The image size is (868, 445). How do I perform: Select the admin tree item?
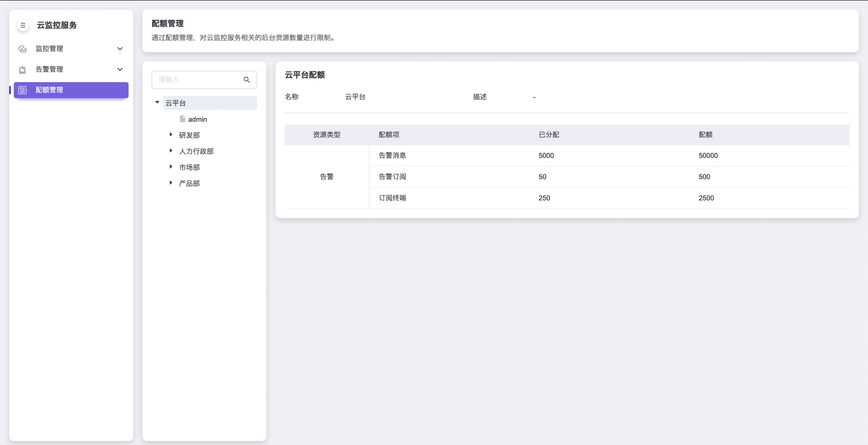point(197,119)
